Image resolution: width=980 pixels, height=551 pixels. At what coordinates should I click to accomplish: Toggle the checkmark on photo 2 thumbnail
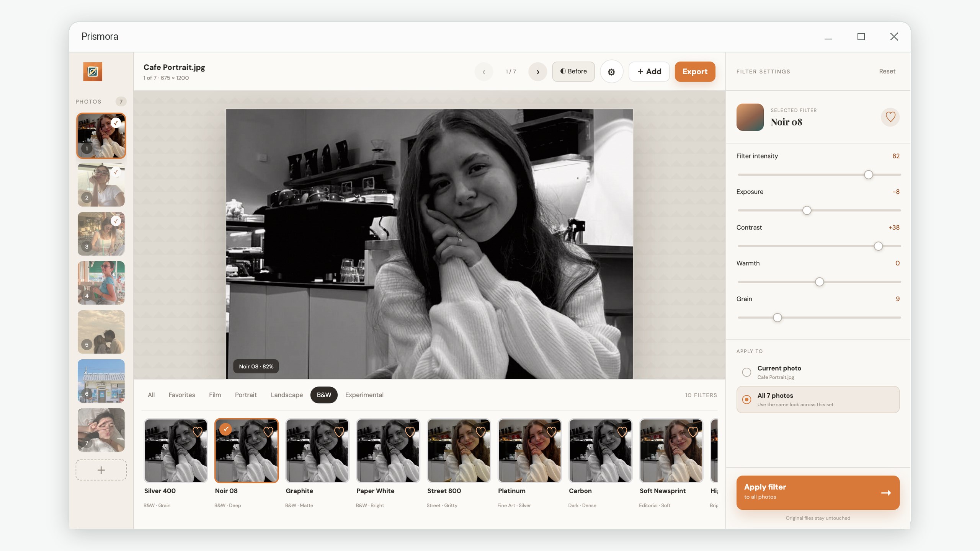point(116,172)
